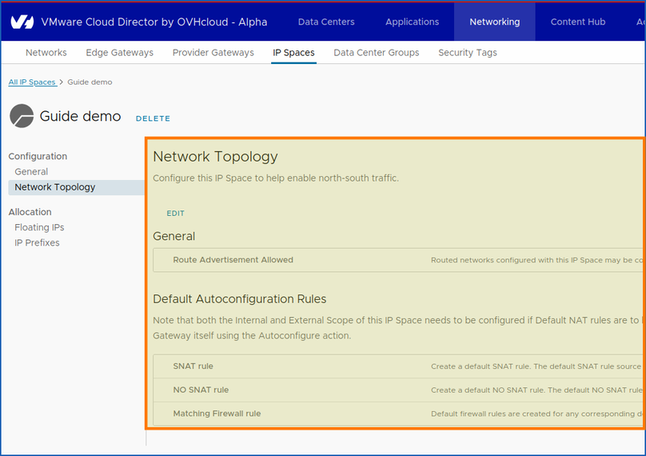Switch to the Provider Gateways tab
Viewport: 646px width, 456px height.
[213, 53]
